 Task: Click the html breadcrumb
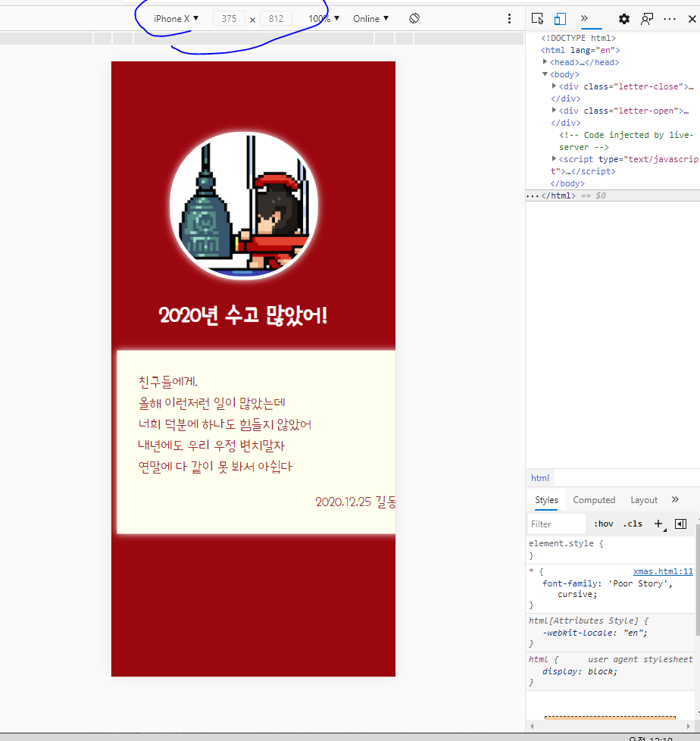[539, 478]
